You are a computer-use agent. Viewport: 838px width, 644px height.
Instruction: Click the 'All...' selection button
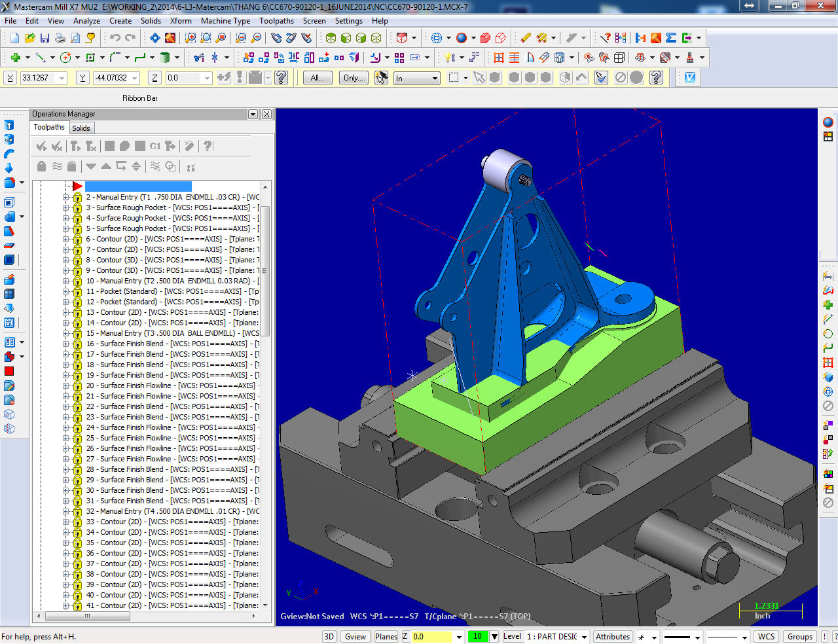(x=317, y=78)
